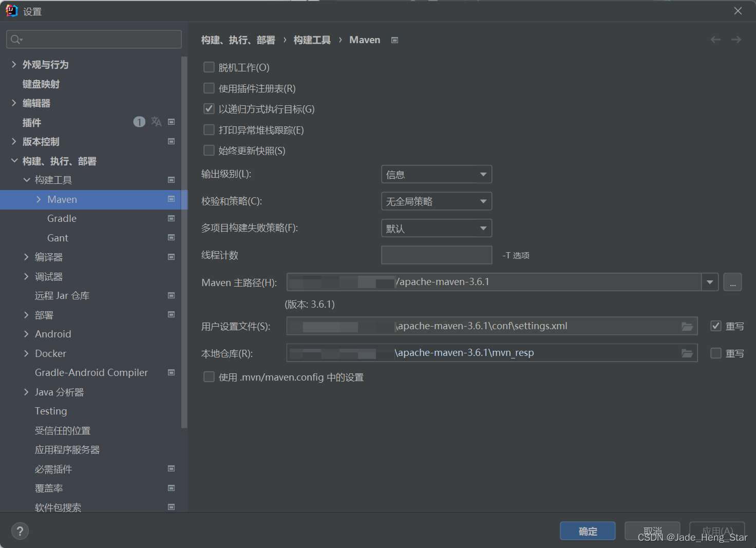The height and width of the screenshot is (548, 756).
Task: Expand the 调试器 tree node
Action: click(x=26, y=276)
